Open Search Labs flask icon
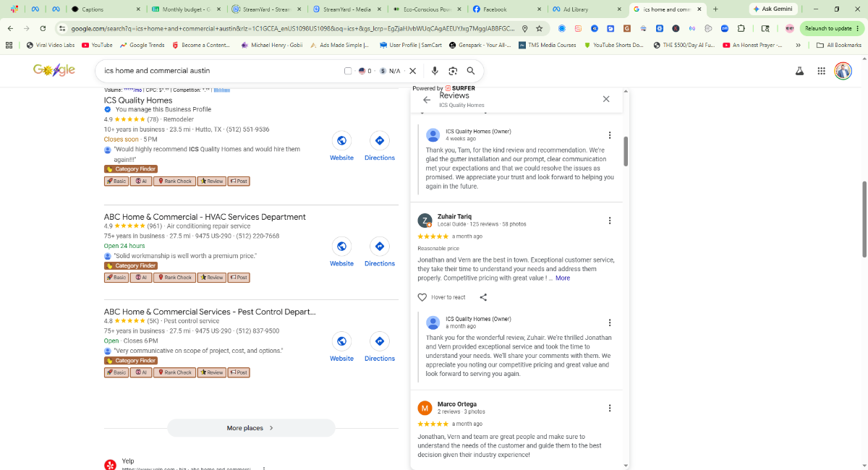This screenshot has height=470, width=868. pyautogui.click(x=800, y=71)
